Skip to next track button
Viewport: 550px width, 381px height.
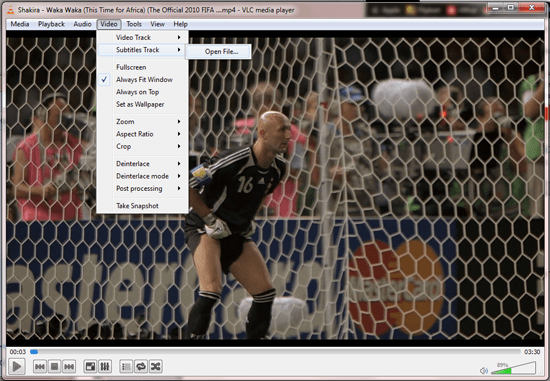tap(69, 367)
